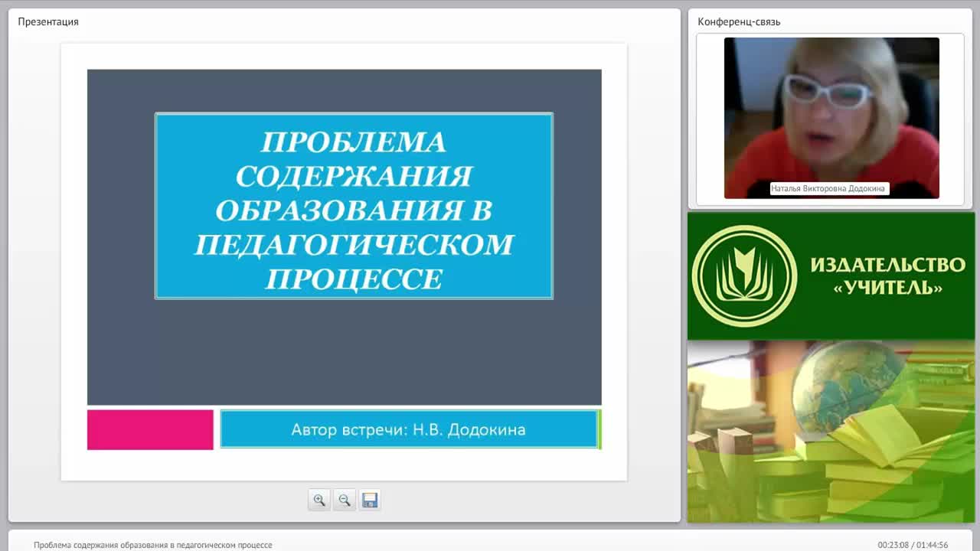Click the 'Конференц-связь' panel heading
Viewport: 980px width, 551px height.
[x=739, y=21]
